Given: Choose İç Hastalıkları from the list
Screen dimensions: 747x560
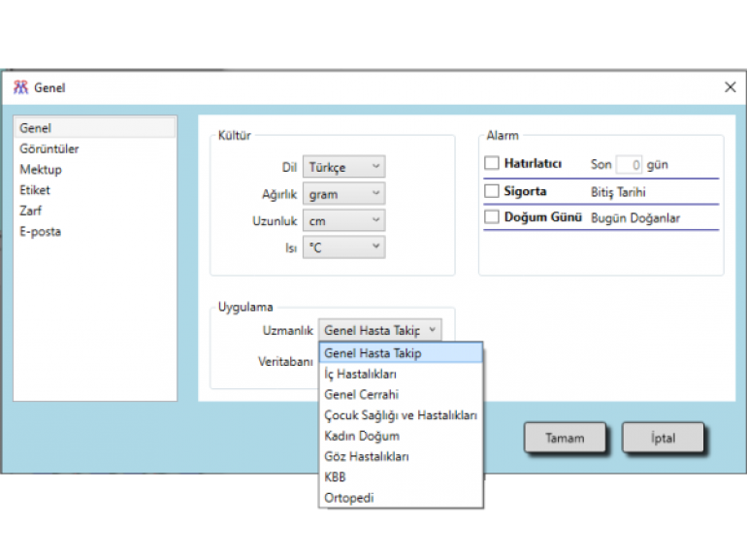Looking at the screenshot, I should 401,374.
